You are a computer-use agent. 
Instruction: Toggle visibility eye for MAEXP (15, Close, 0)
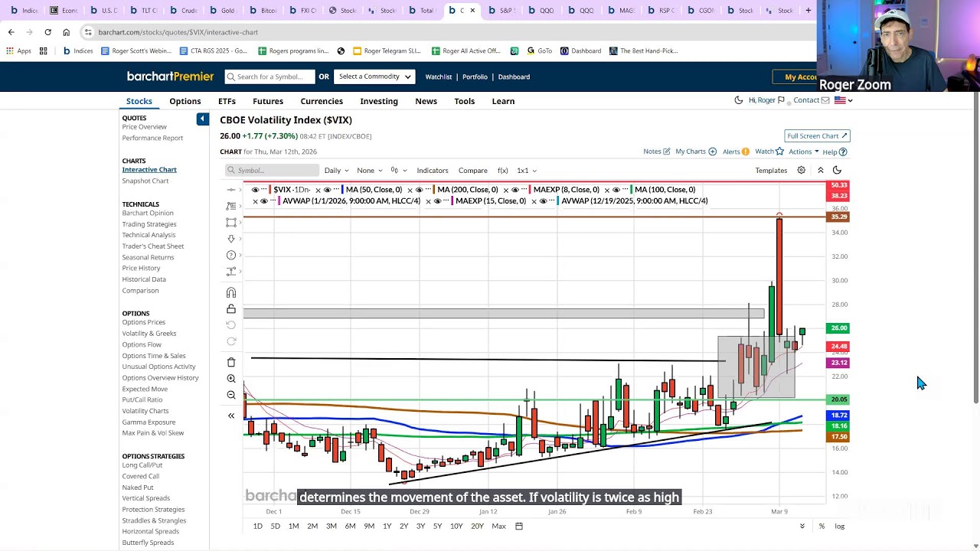pos(437,201)
